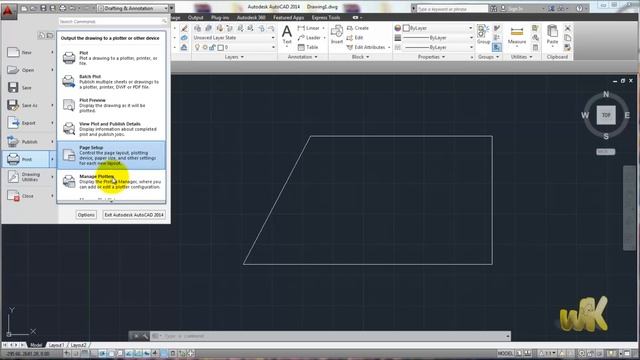Image resolution: width=640 pixels, height=360 pixels.
Task: Click the MODEL status bar button
Action: click(x=505, y=353)
